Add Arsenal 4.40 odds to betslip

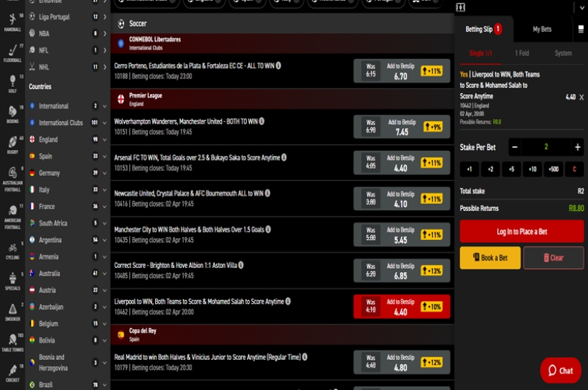click(401, 163)
